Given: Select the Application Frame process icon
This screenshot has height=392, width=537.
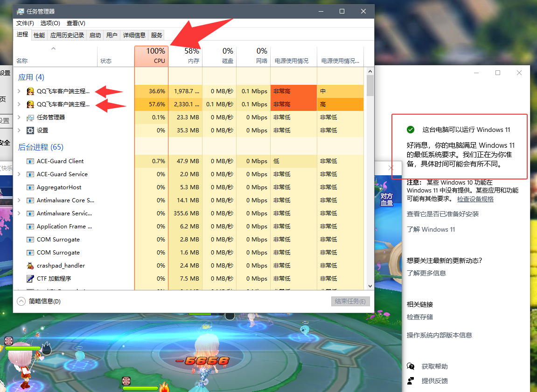Looking at the screenshot, I should coord(30,227).
